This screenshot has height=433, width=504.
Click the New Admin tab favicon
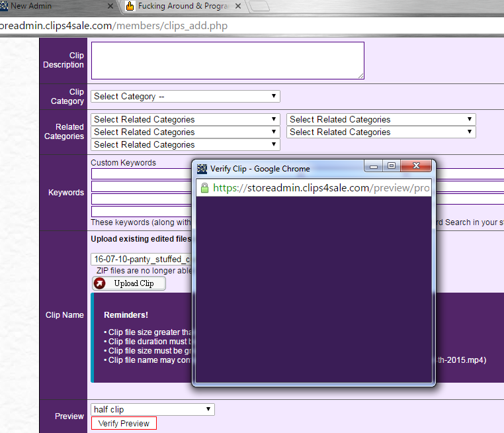click(x=4, y=6)
